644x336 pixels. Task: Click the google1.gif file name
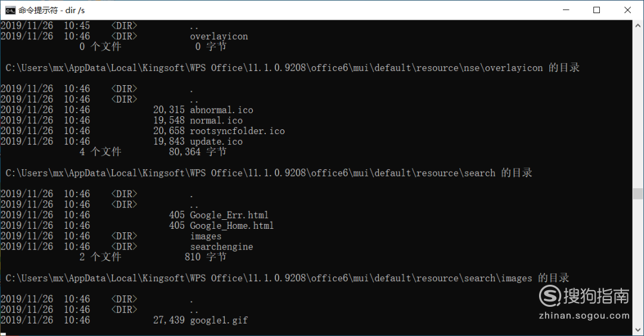[219, 320]
